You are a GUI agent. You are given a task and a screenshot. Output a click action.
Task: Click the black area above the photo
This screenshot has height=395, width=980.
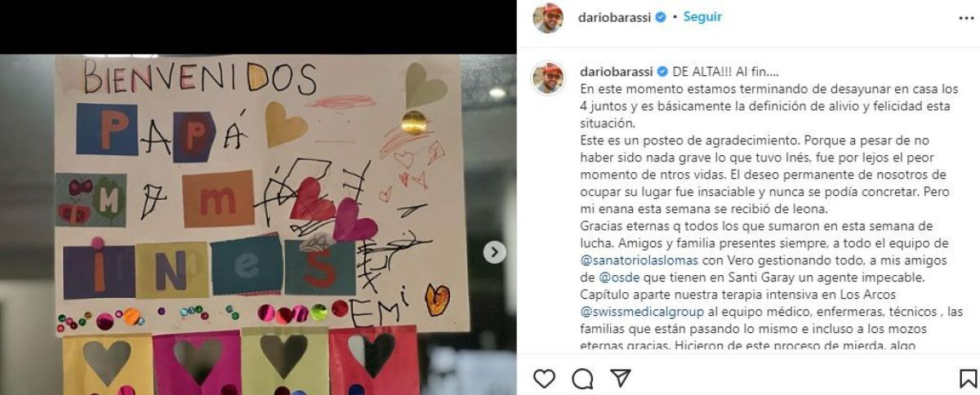coord(258,27)
